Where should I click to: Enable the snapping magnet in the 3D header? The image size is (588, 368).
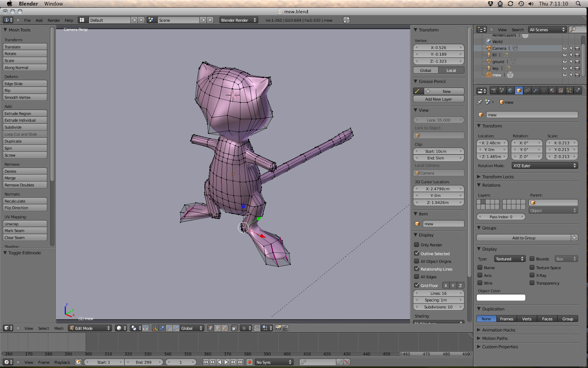click(257, 328)
